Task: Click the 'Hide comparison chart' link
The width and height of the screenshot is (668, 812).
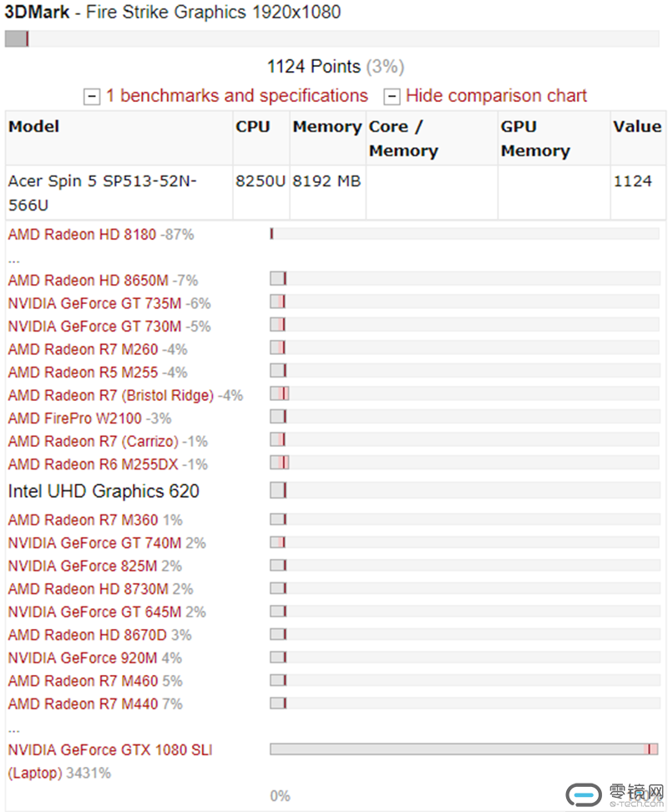Action: pos(496,96)
